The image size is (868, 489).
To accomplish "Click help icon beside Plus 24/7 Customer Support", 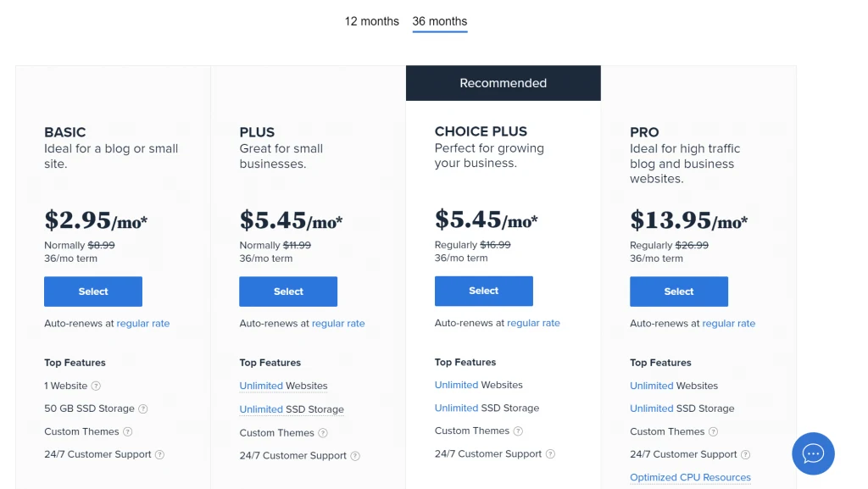I will coord(355,456).
